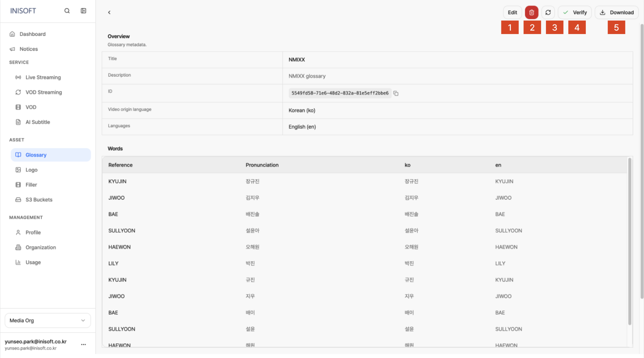Screen dimensions: 644x358
Task: Click the NMIXX title value
Action: coord(297,60)
